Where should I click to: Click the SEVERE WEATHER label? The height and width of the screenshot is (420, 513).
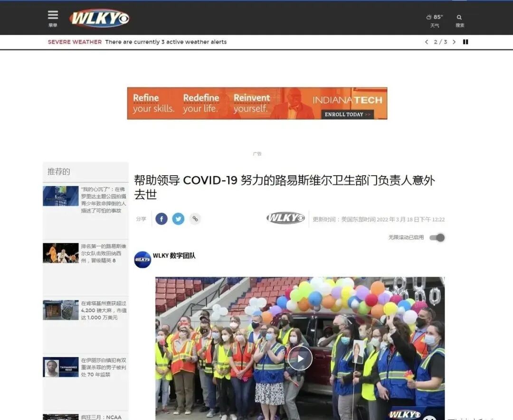tap(75, 42)
